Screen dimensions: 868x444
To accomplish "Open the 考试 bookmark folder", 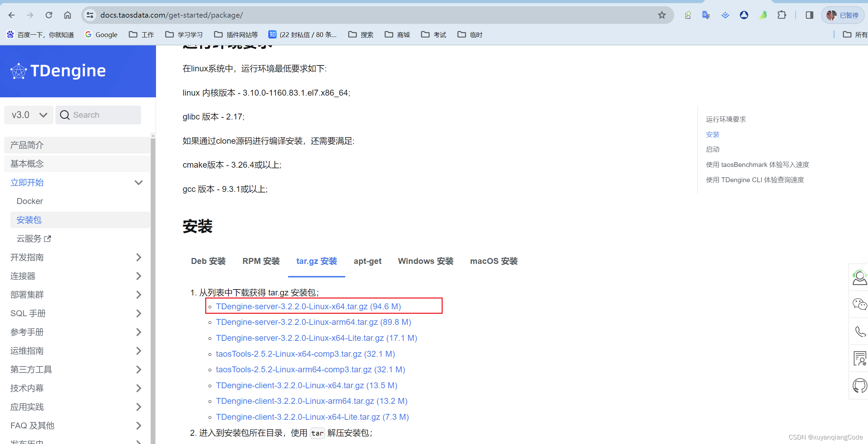I will coord(434,35).
